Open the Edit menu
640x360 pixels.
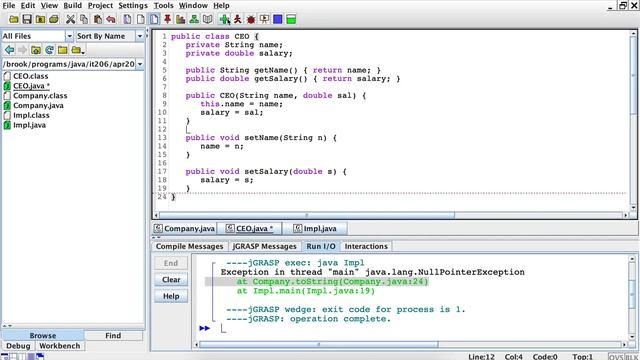[28, 5]
